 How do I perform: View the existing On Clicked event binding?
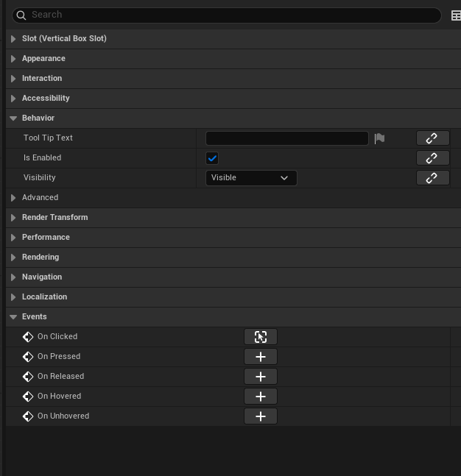[x=261, y=337]
